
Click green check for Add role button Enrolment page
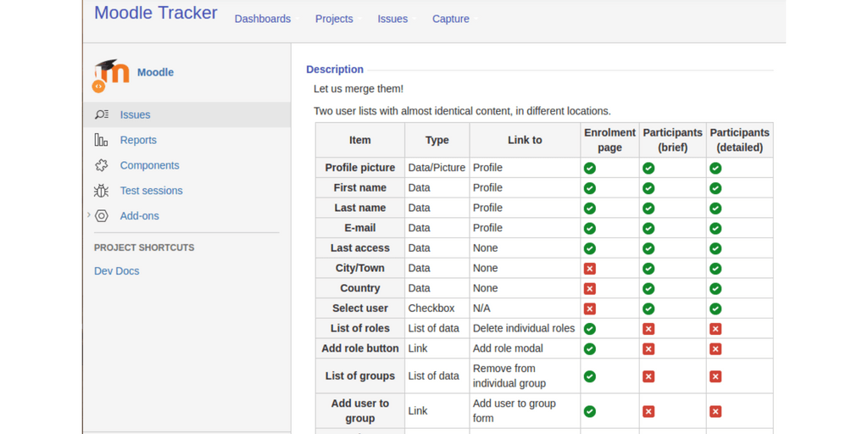pyautogui.click(x=590, y=348)
